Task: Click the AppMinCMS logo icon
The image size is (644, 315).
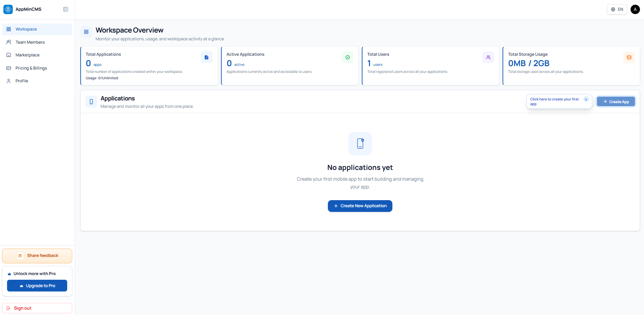Action: point(8,9)
